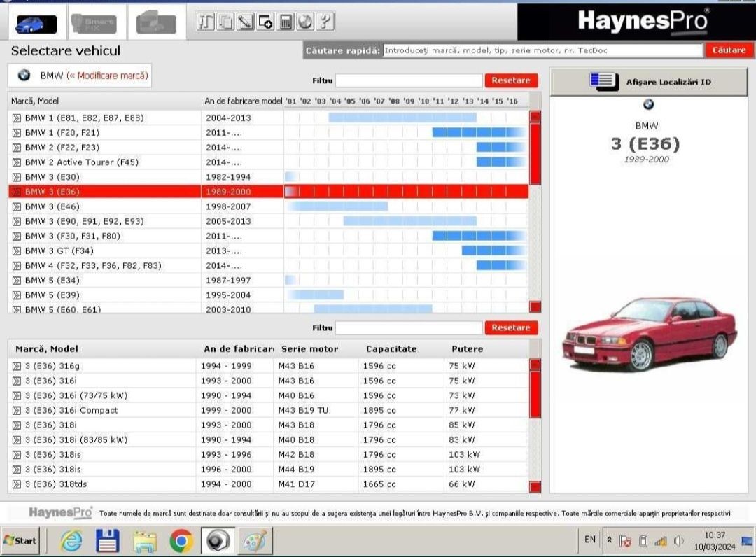Viewport: 756px width, 557px height.
Task: Expand the BMW 3 (E46) row
Action: (17, 206)
